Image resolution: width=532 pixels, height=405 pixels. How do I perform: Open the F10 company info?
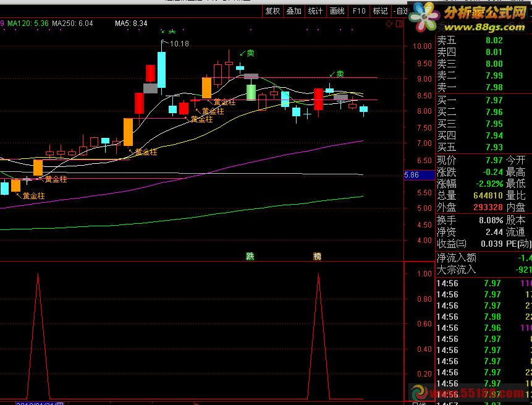click(x=358, y=11)
